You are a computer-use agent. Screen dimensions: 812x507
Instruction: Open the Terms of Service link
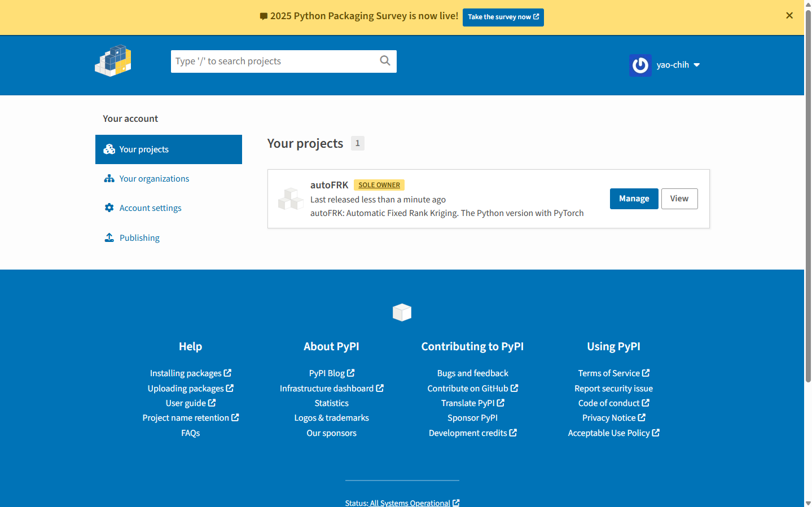click(614, 373)
